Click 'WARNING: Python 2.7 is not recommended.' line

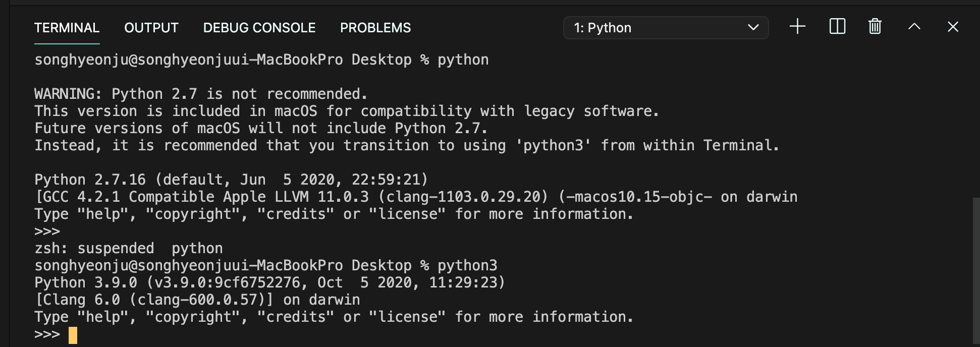point(201,94)
